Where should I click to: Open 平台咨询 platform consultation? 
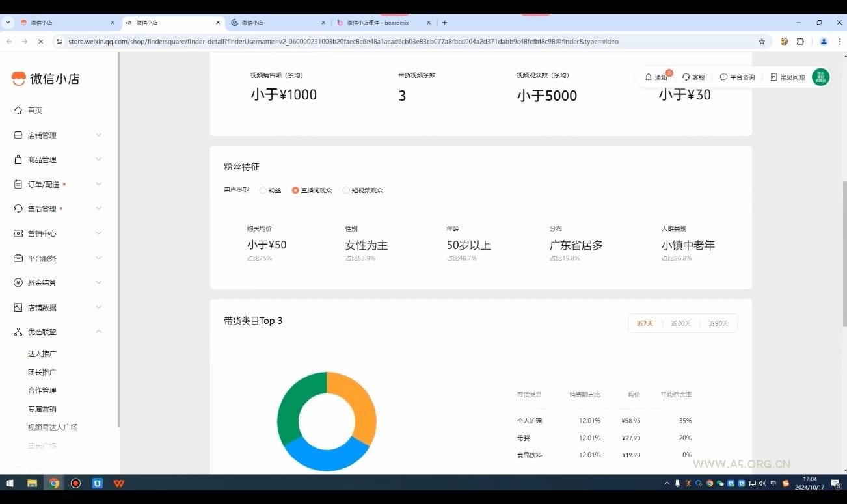(x=738, y=77)
